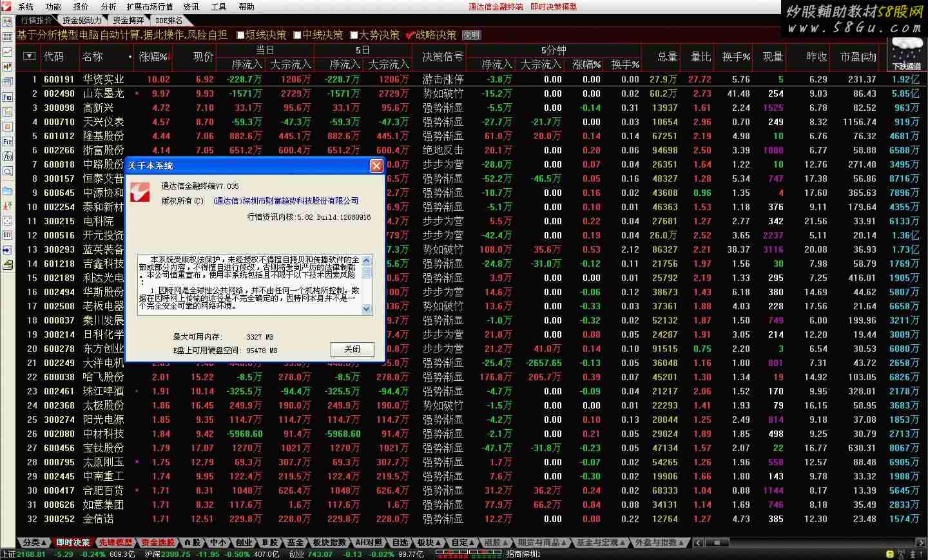
Task: Click the topmost sidebar icon below the logo
Action: click(x=7, y=22)
